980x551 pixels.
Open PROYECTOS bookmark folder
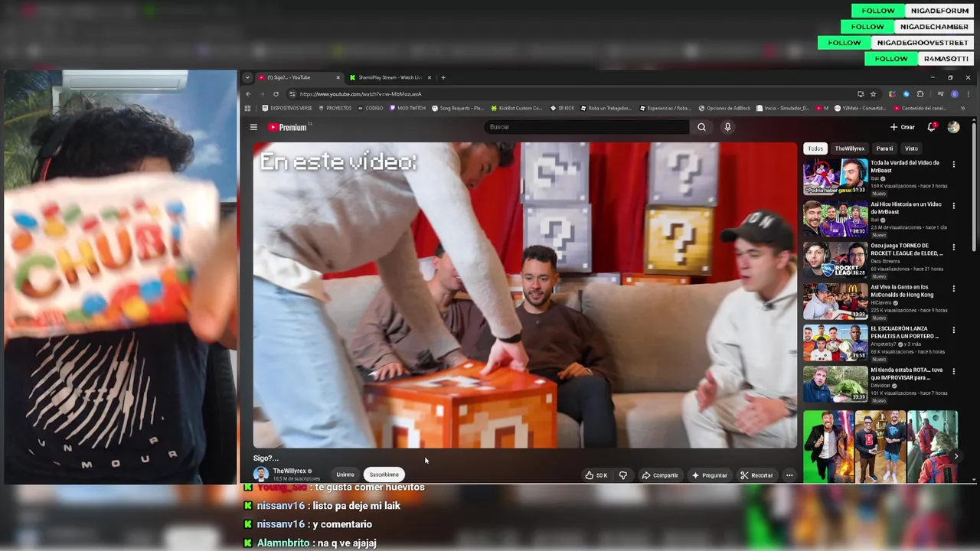click(335, 109)
